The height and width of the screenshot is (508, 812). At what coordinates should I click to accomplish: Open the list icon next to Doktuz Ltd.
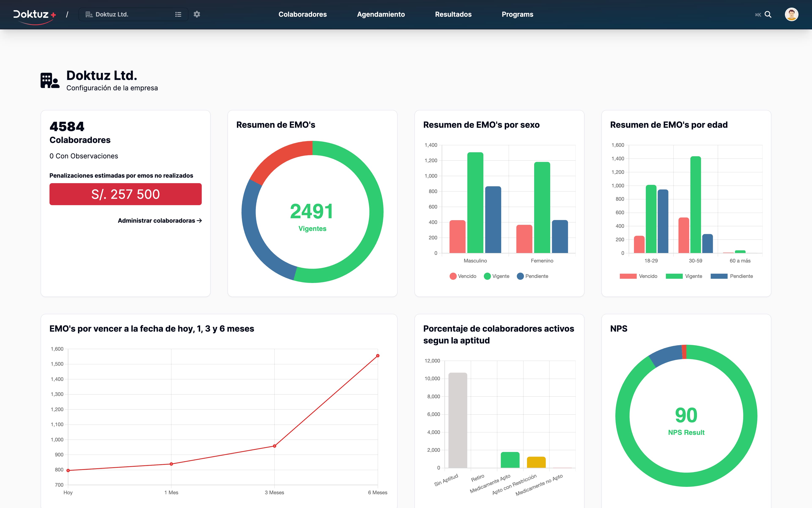pyautogui.click(x=178, y=14)
